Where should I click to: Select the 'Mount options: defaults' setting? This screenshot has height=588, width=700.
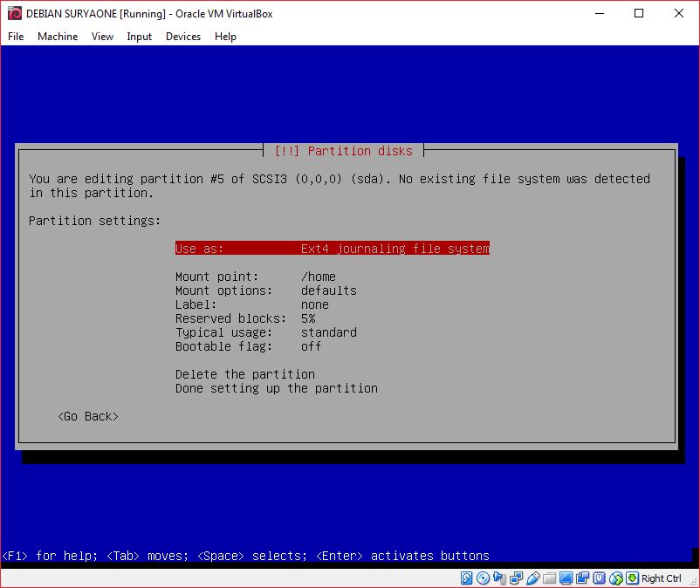[x=266, y=291]
